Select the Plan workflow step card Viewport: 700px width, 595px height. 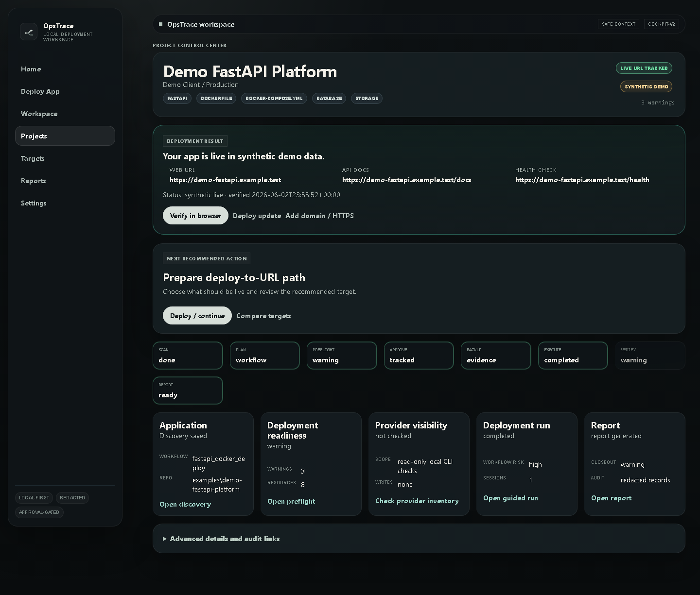point(265,356)
